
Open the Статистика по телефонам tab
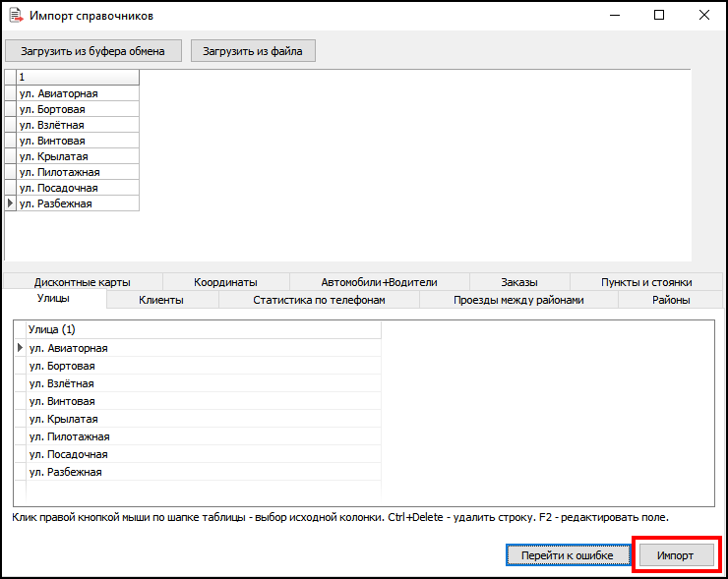pyautogui.click(x=319, y=300)
